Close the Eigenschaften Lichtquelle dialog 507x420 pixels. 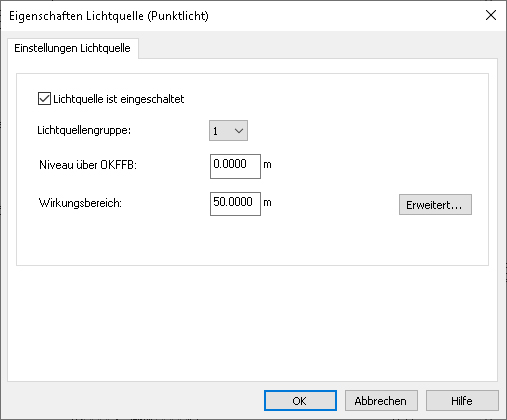(491, 15)
